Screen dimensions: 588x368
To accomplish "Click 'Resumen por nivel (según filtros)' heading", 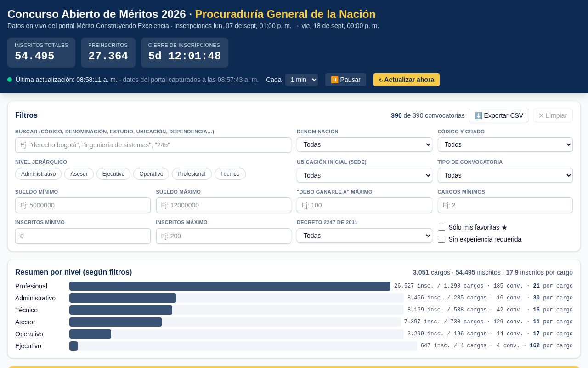I will pyautogui.click(x=73, y=272).
